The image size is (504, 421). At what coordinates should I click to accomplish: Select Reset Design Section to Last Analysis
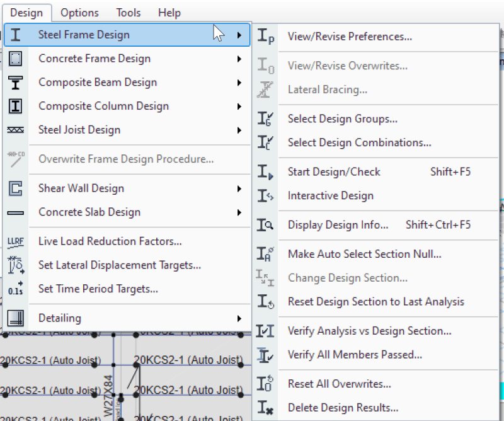(376, 302)
